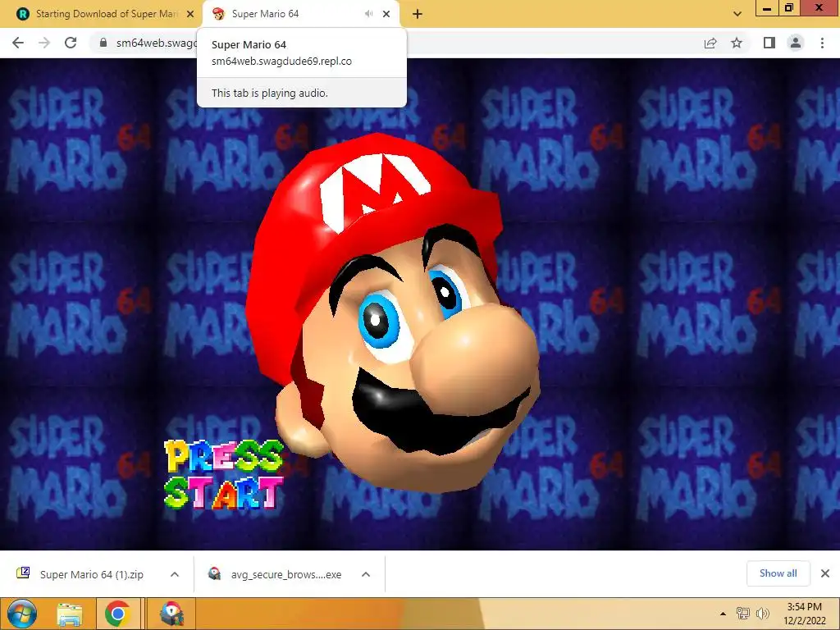The height and width of the screenshot is (630, 840).
Task: Click the PRESS START game text
Action: pyautogui.click(x=223, y=474)
